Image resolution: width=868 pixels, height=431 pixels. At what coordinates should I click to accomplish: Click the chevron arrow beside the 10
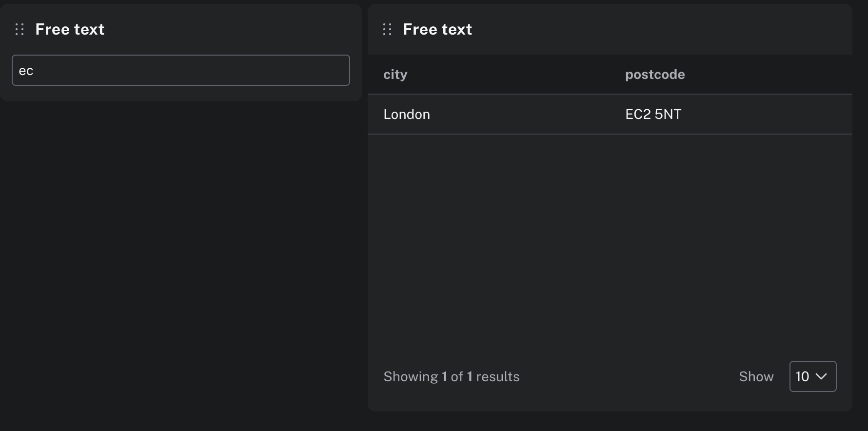[821, 376]
